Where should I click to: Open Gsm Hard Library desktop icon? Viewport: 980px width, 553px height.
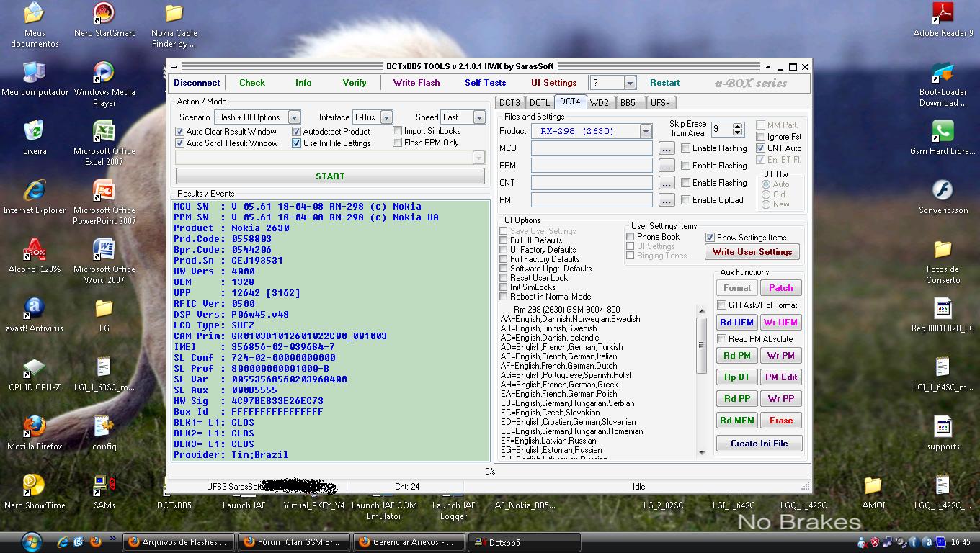pos(943,138)
